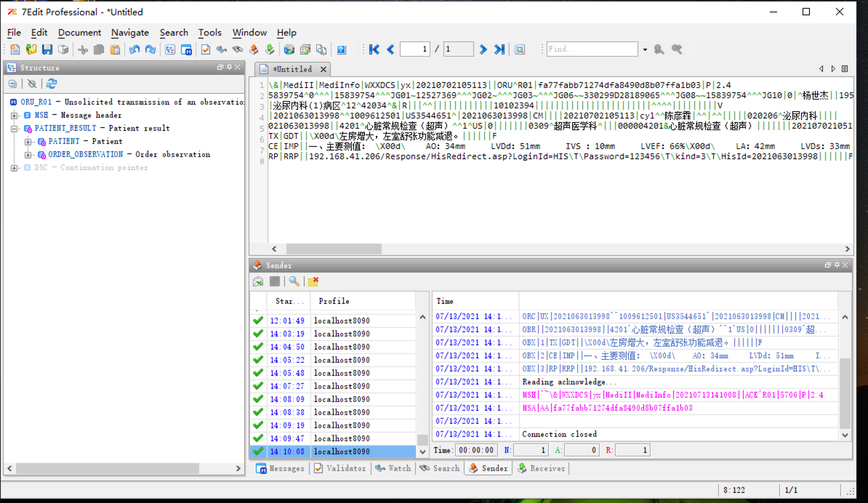
Task: Collapse the PATIENT_RESULT tree node
Action: tap(14, 129)
